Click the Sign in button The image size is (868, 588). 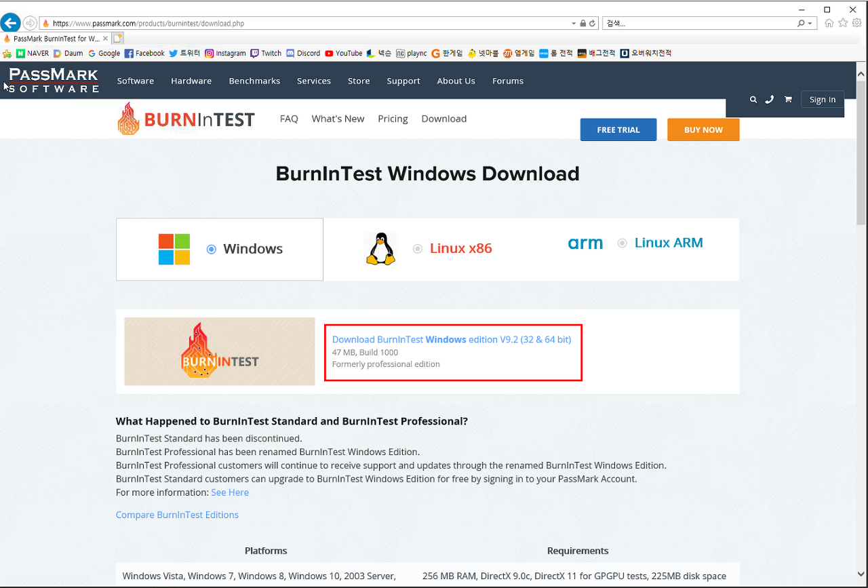[823, 100]
